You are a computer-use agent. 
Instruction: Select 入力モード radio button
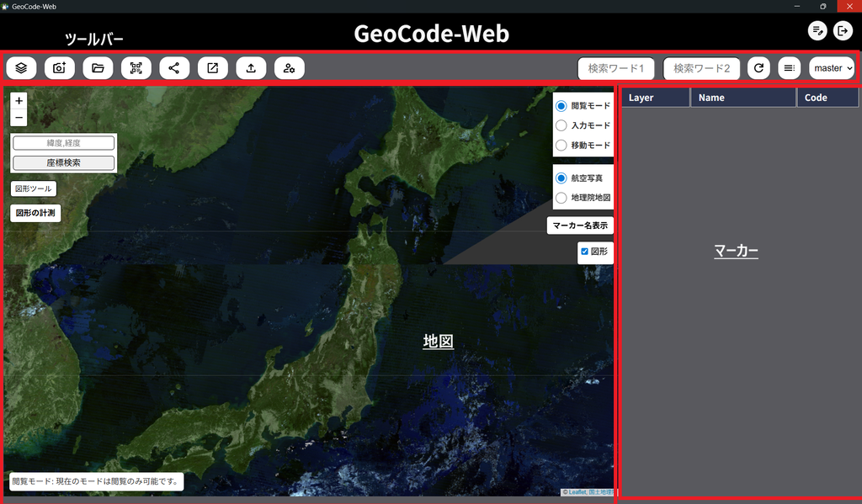click(561, 126)
